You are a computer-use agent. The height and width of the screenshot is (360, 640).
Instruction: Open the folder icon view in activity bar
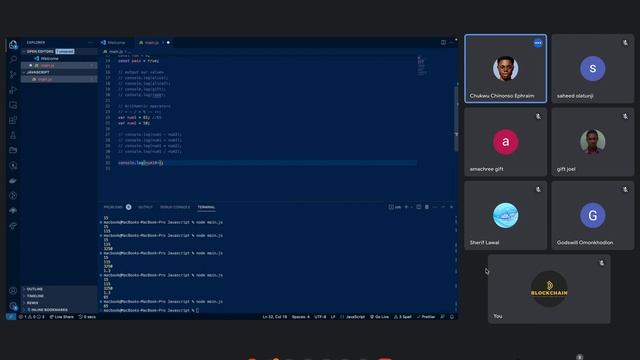(13, 150)
